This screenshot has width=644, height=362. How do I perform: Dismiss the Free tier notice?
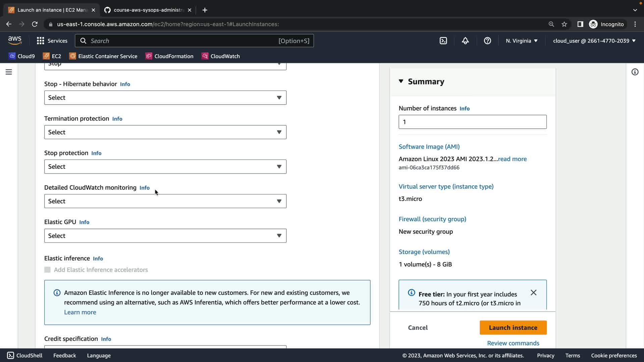coord(533,293)
